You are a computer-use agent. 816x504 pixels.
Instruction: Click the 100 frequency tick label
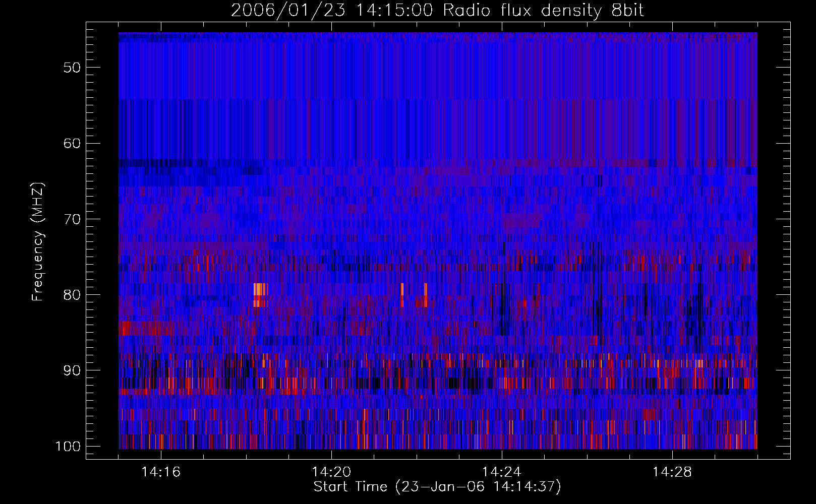68,447
